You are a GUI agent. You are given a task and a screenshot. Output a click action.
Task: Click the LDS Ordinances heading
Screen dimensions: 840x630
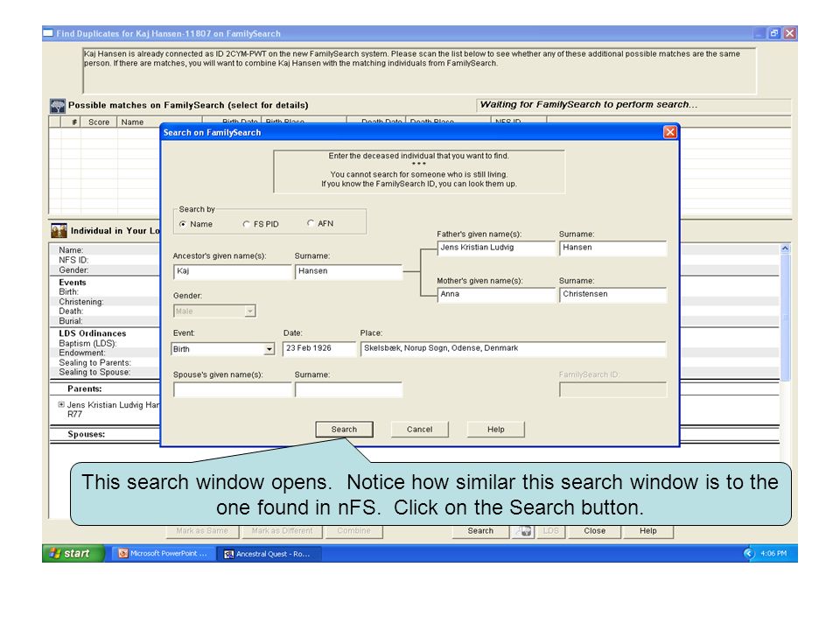pyautogui.click(x=93, y=333)
